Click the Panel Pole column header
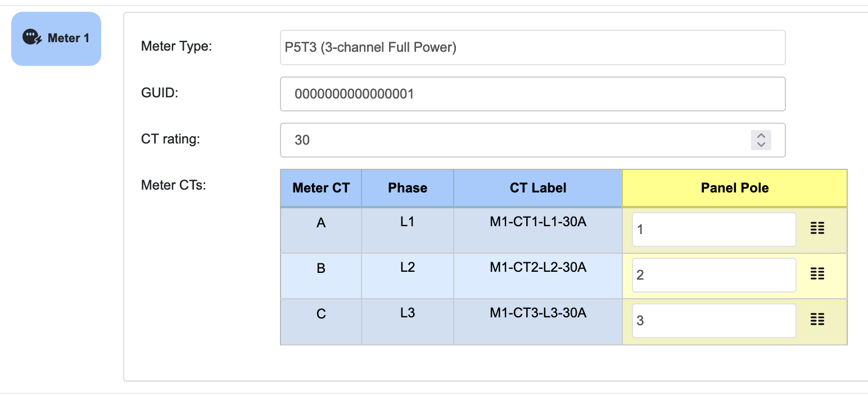Image resolution: width=868 pixels, height=395 pixels. 734,188
